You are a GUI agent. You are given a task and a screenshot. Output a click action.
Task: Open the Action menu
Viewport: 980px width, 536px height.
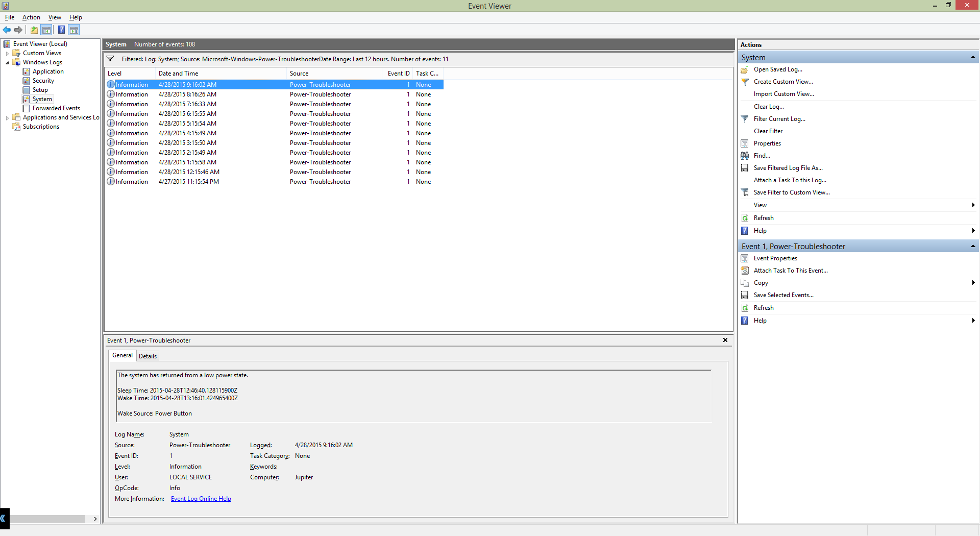tap(31, 17)
